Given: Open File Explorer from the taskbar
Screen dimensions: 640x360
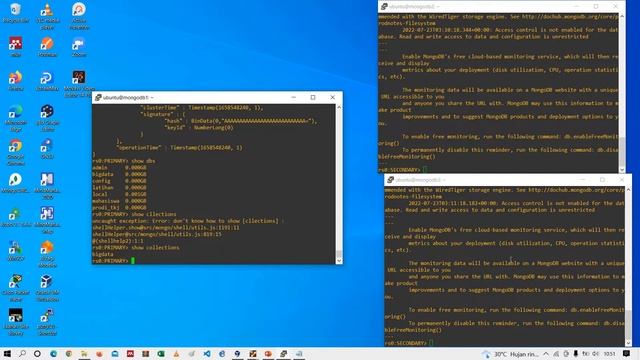Looking at the screenshot, I should point(84,353).
